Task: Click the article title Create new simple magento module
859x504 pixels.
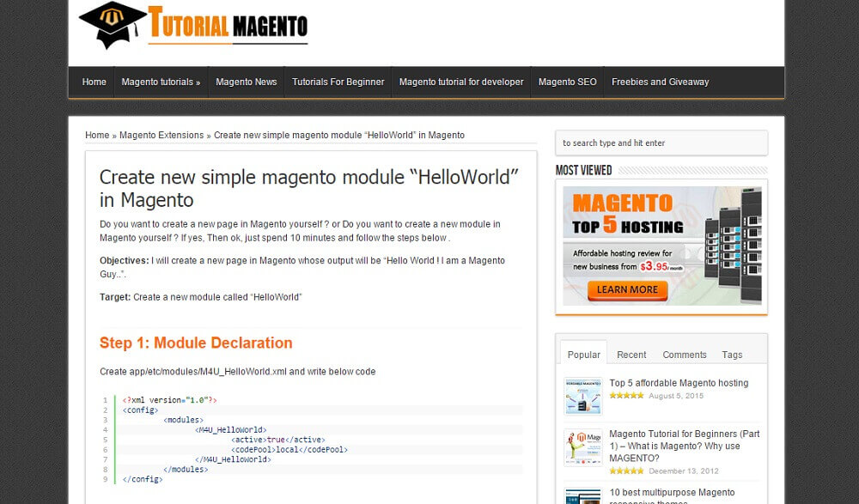Action: click(x=309, y=188)
